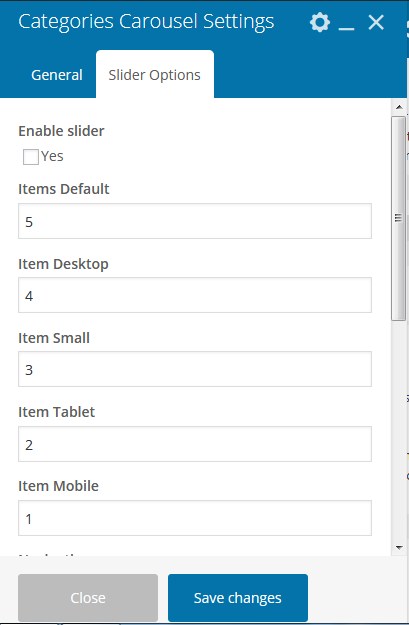Click the gray Close button
Viewport: 409px width, 625px height.
88,597
